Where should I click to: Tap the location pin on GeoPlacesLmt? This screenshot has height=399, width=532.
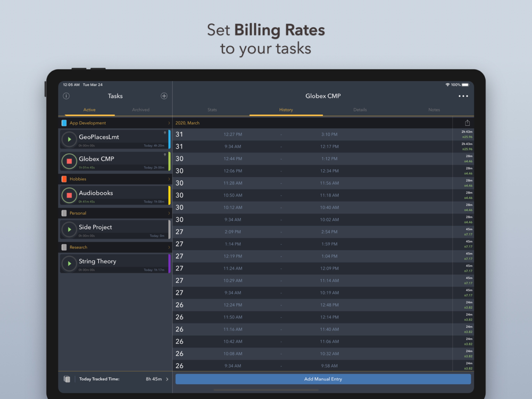[x=165, y=132]
